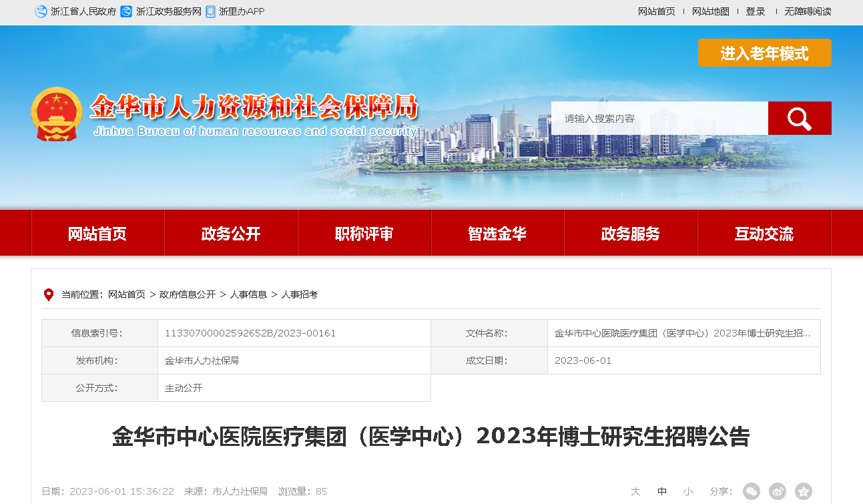This screenshot has height=504, width=863.
Task: Click the 浙里办APP phone icon
Action: (210, 11)
